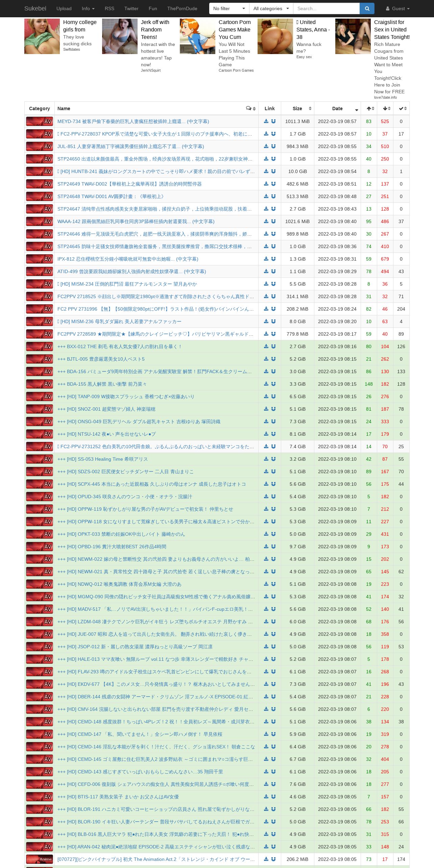Sort table by Name column header
Viewport: 434px width, 868px height.
click(x=156, y=108)
